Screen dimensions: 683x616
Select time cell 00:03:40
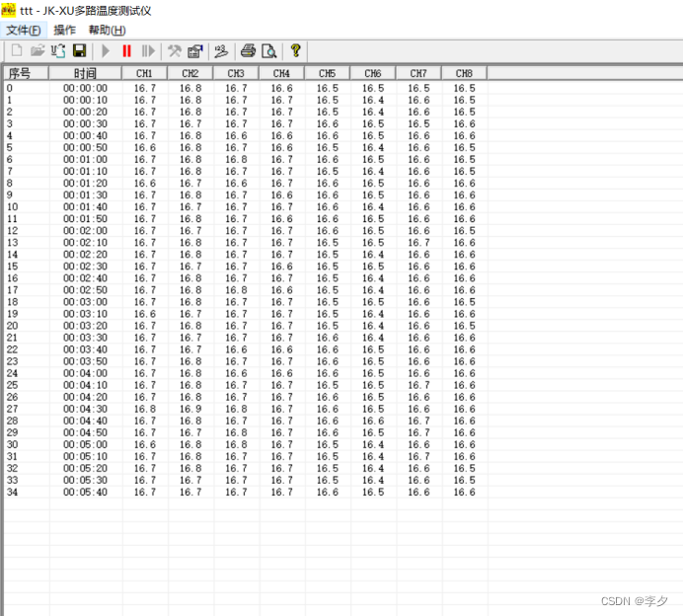coord(85,349)
